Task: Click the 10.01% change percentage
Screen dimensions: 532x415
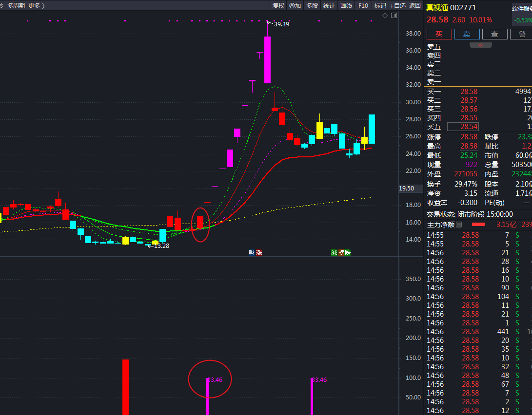Action: 481,20
